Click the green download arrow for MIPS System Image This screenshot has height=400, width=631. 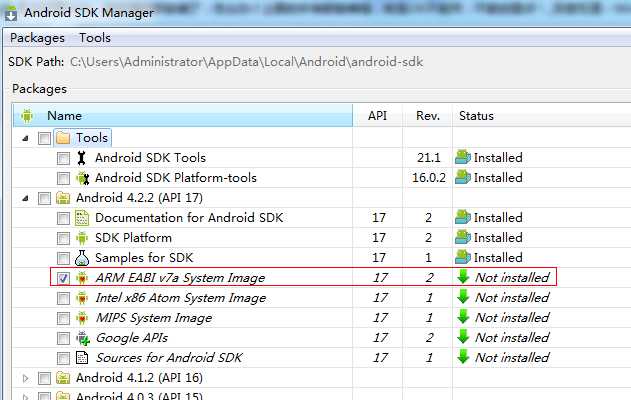click(464, 317)
